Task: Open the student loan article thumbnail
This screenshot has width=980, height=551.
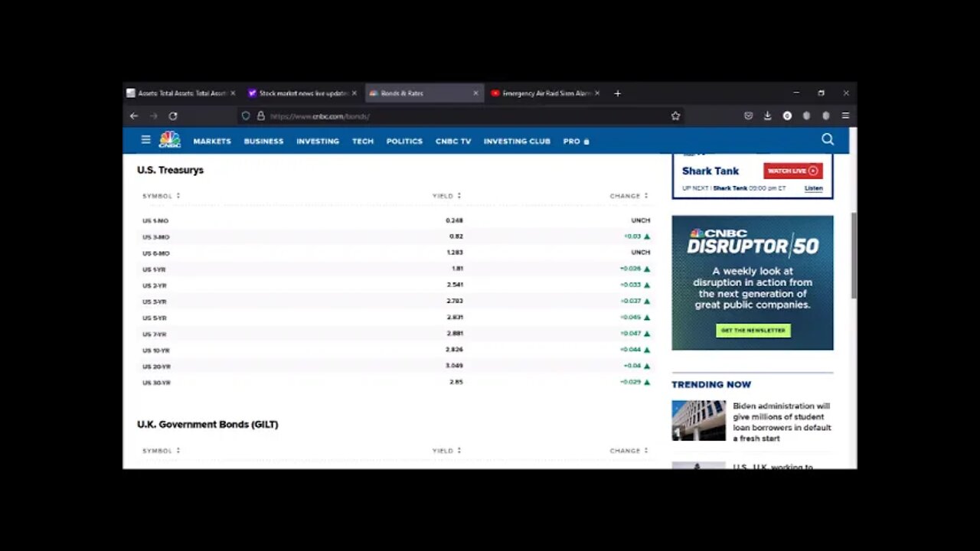Action: coord(698,420)
